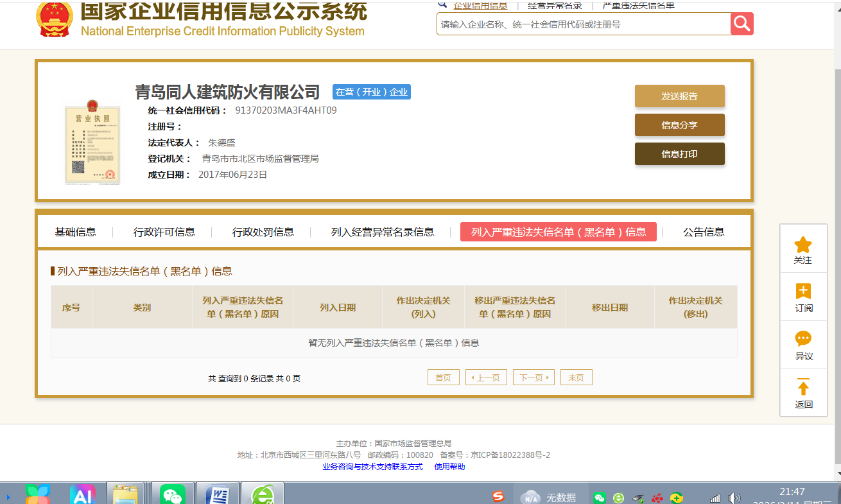Click the 序号 column header

tap(71, 308)
